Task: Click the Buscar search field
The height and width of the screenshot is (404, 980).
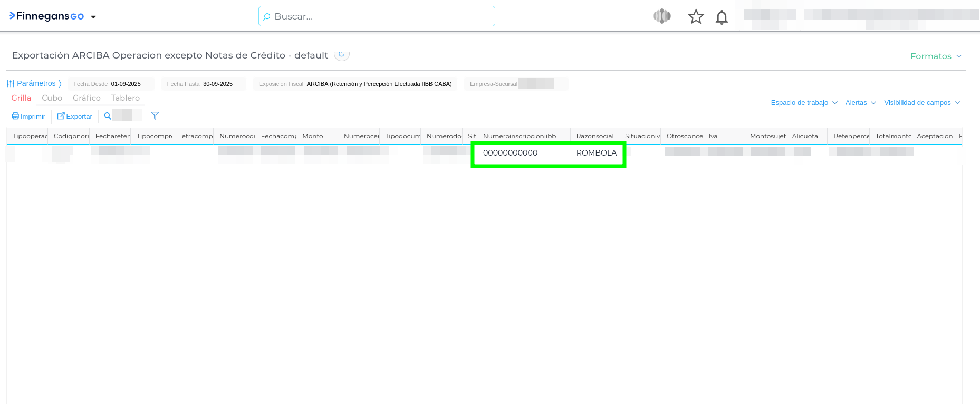Action: click(x=377, y=16)
